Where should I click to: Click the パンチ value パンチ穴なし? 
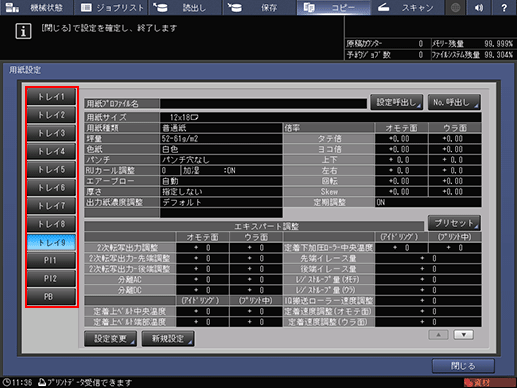[221, 160]
